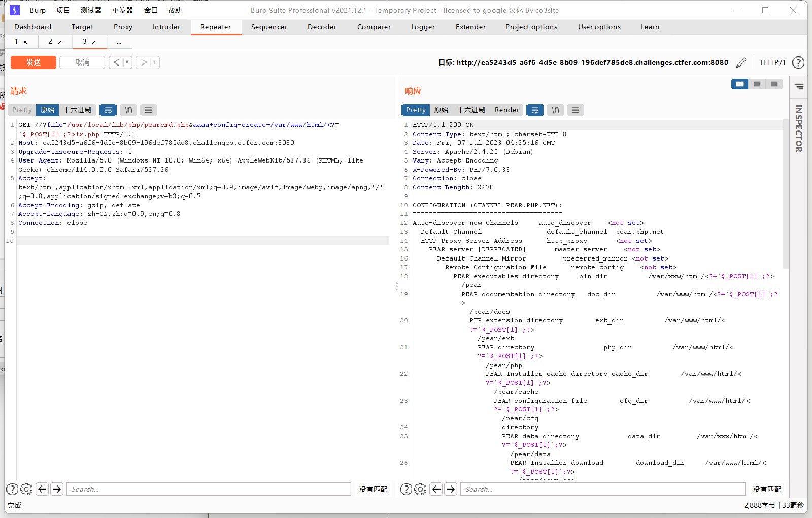Switch response view to 原始 raw

click(x=442, y=110)
